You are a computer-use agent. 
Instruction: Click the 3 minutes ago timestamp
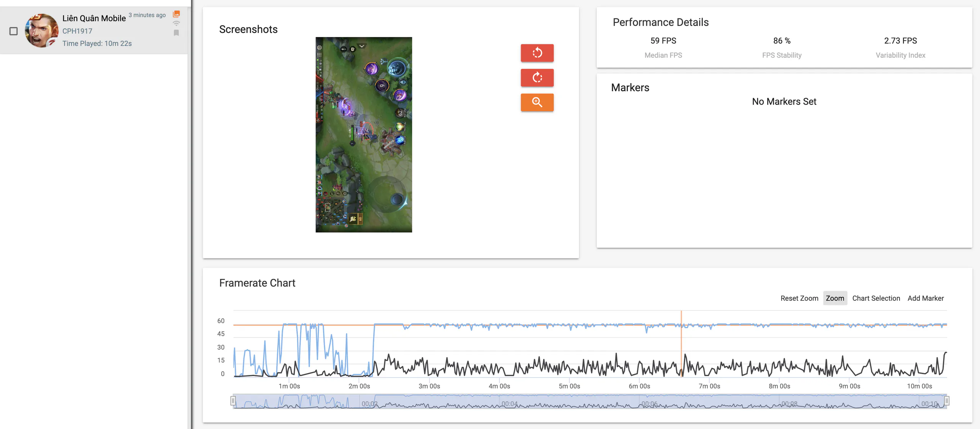click(x=147, y=15)
